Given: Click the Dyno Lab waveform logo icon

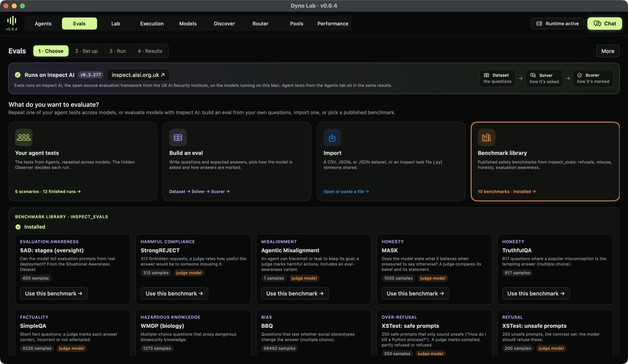Looking at the screenshot, I should click(12, 20).
